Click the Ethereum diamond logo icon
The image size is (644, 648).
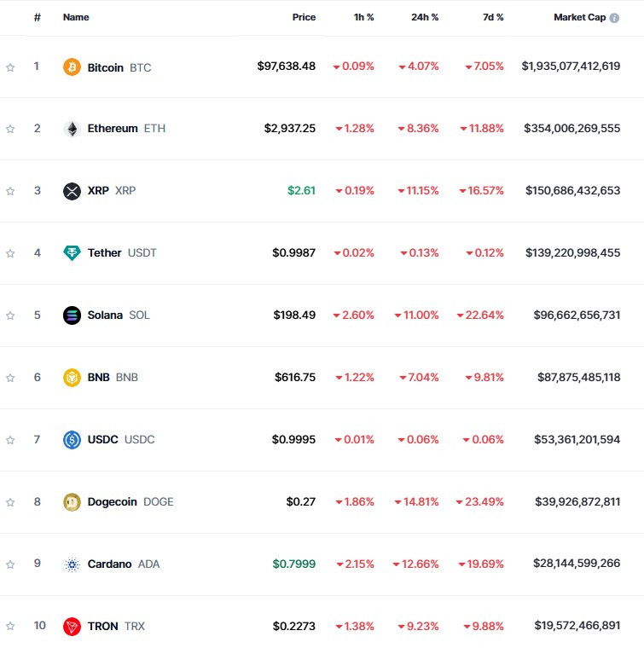coord(73,129)
